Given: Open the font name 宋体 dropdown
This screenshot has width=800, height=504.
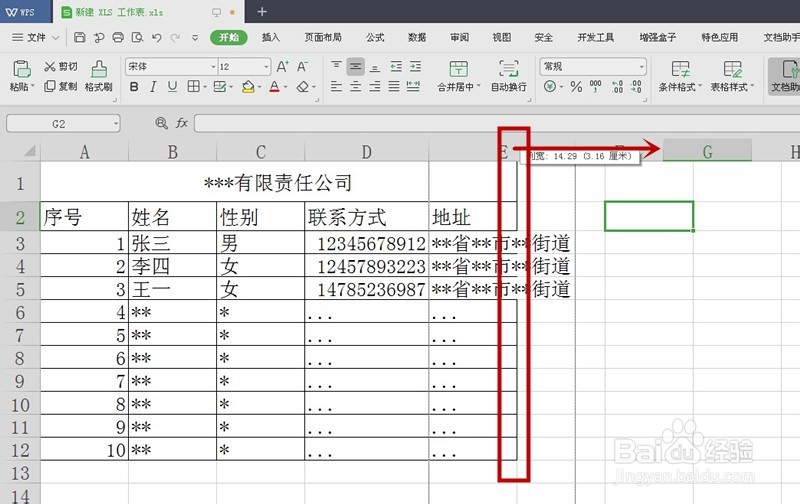Looking at the screenshot, I should click(x=213, y=67).
